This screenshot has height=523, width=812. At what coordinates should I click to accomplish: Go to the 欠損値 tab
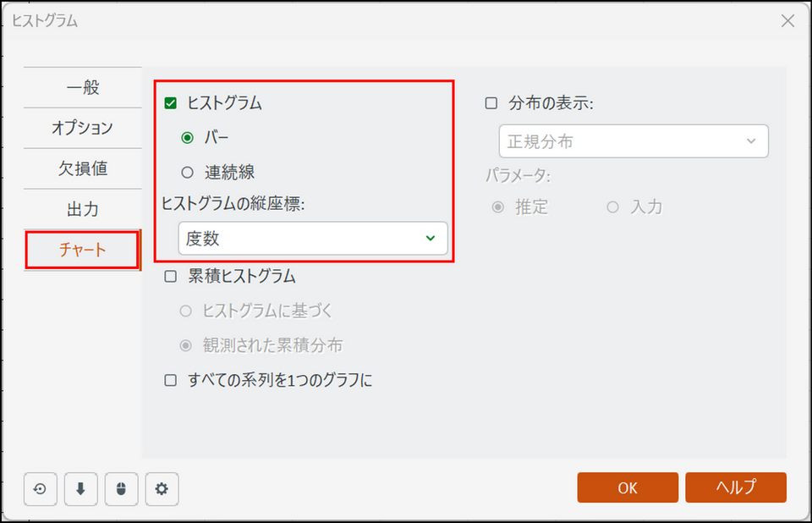[x=82, y=168]
